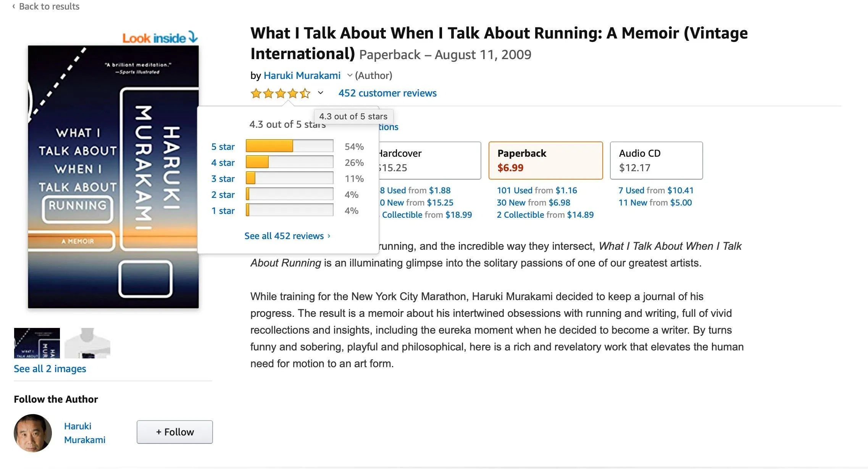Select the Audio CD format option

coord(656,160)
